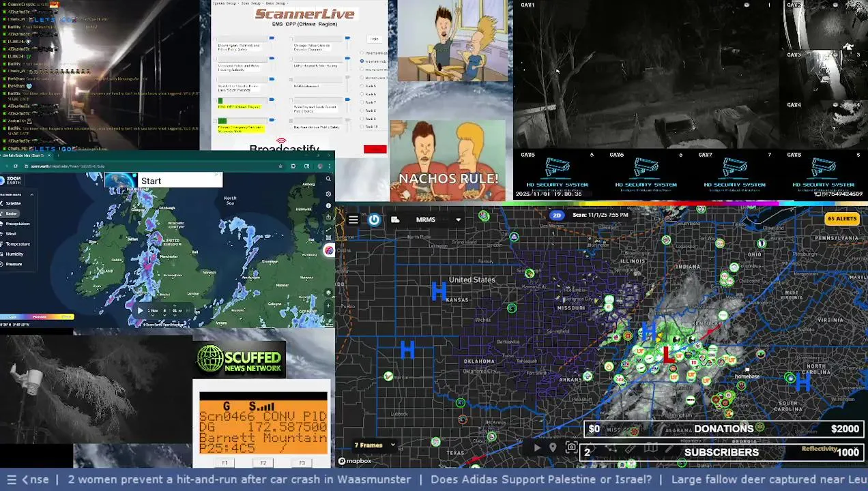Click the browser reload icon
This screenshot has height=491, width=868.
(16, 166)
